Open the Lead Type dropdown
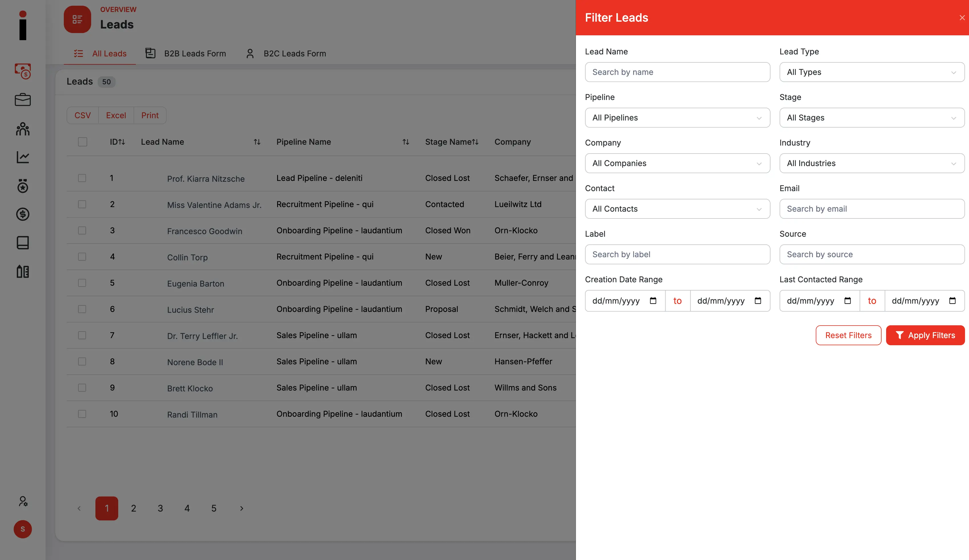 [x=872, y=72]
